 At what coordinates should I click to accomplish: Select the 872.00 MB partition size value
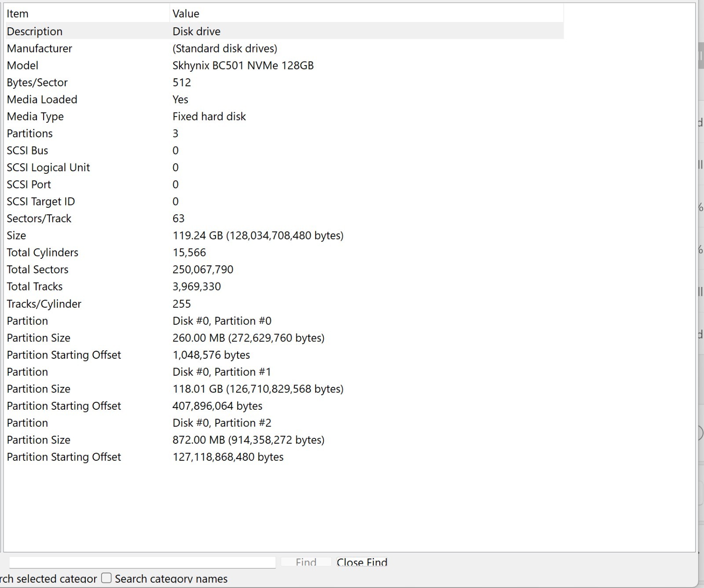[249, 440]
